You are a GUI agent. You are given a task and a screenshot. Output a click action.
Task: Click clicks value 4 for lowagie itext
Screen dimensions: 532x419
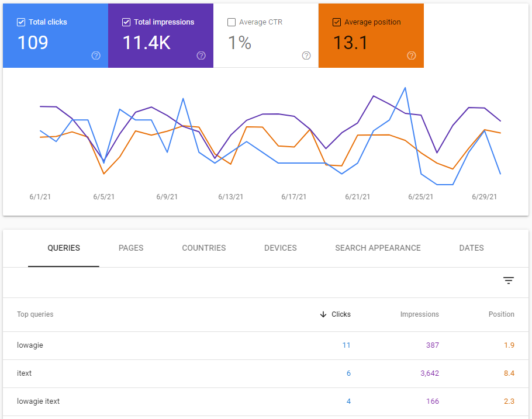[x=348, y=401]
